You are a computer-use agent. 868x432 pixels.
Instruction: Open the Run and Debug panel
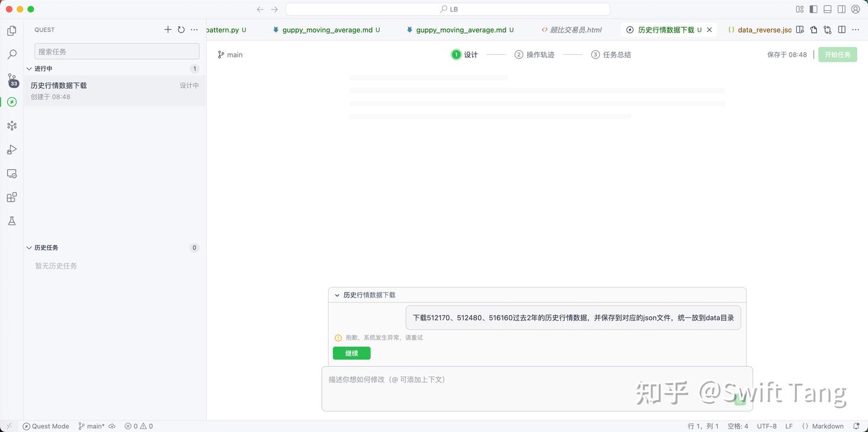click(11, 149)
